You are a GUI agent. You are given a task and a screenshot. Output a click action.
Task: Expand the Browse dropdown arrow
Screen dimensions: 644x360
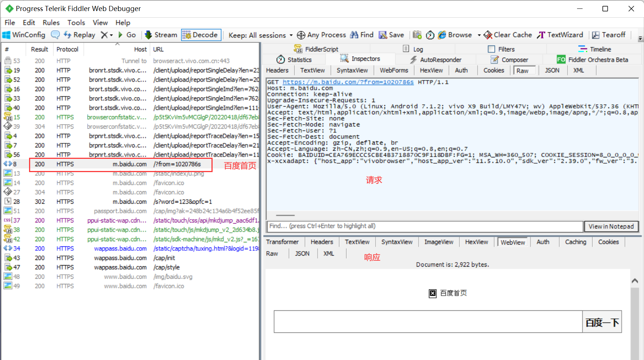tap(479, 35)
